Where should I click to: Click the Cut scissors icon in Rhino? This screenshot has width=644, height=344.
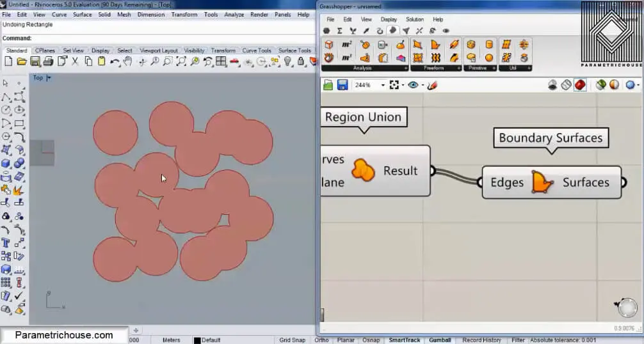point(75,61)
